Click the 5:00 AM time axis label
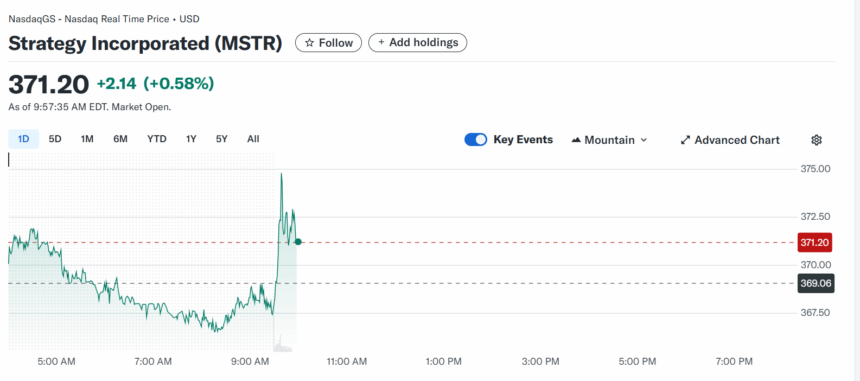Image resolution: width=860 pixels, height=381 pixels. pos(56,362)
